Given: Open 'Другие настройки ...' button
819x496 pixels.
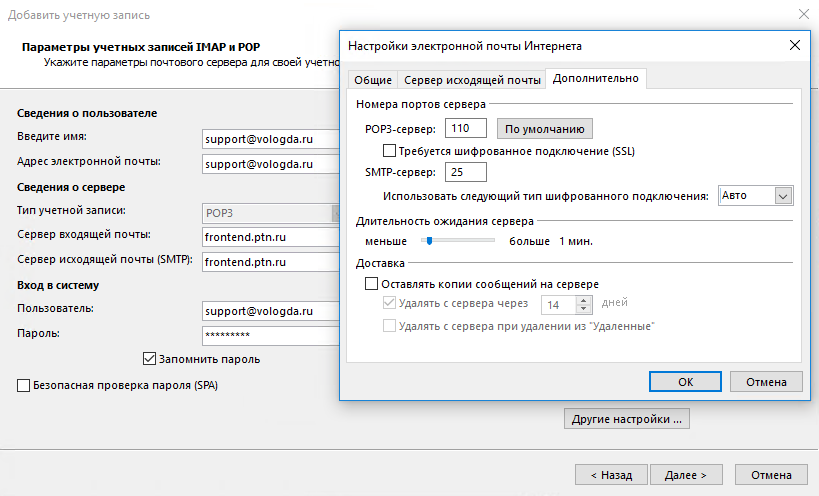Looking at the screenshot, I should 626,419.
